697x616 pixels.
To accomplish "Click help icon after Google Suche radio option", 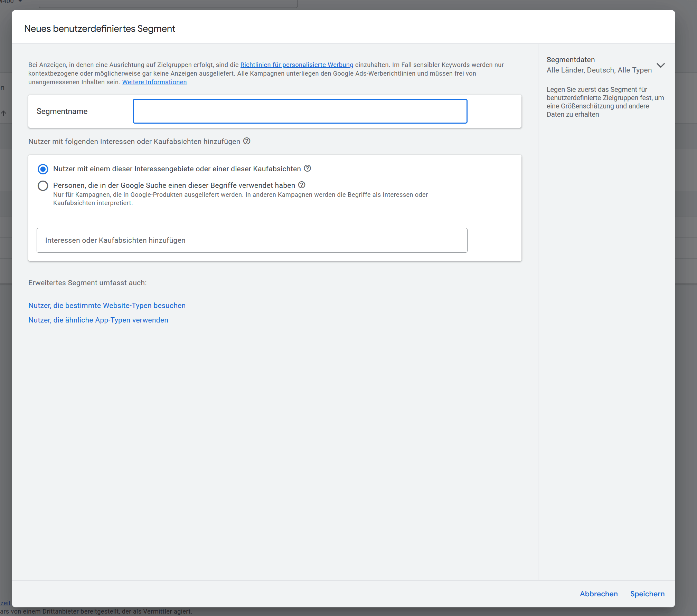I will (302, 185).
